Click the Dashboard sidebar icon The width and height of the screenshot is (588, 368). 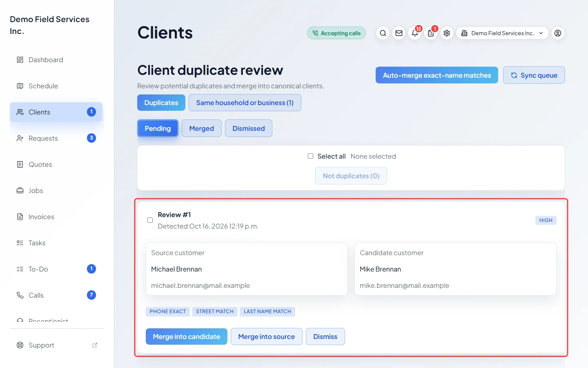pos(20,60)
